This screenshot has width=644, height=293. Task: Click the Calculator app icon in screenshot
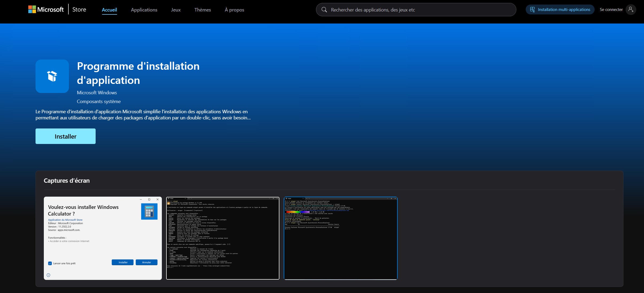149,211
